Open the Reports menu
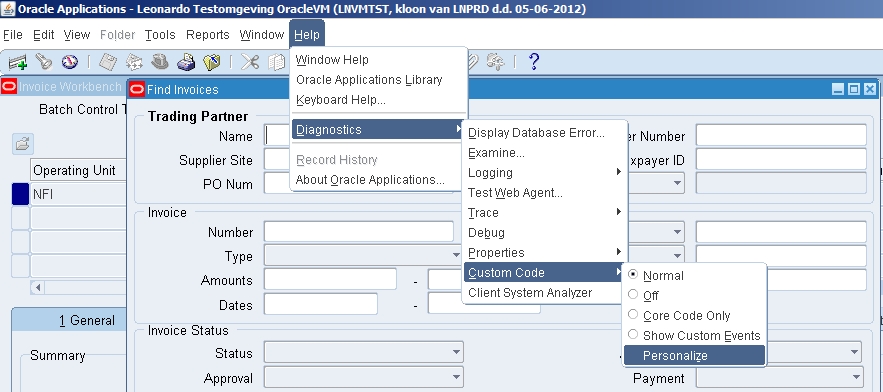883x392 pixels. coord(208,35)
